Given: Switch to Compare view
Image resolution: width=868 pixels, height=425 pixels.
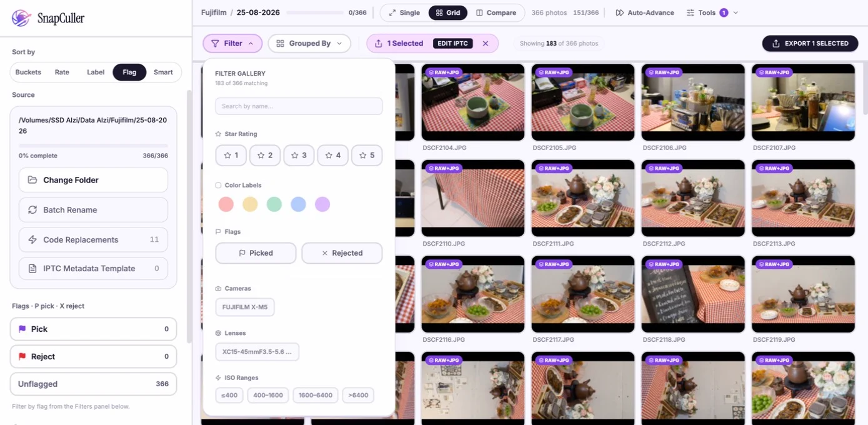Looking at the screenshot, I should point(496,12).
